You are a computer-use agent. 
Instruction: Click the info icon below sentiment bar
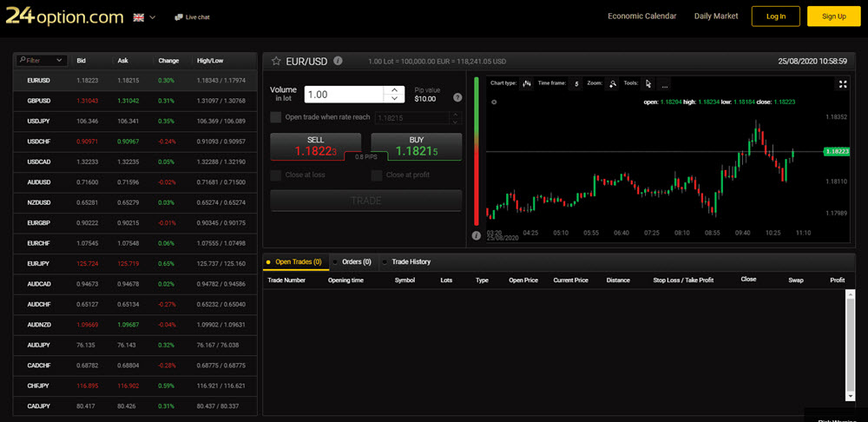click(476, 235)
